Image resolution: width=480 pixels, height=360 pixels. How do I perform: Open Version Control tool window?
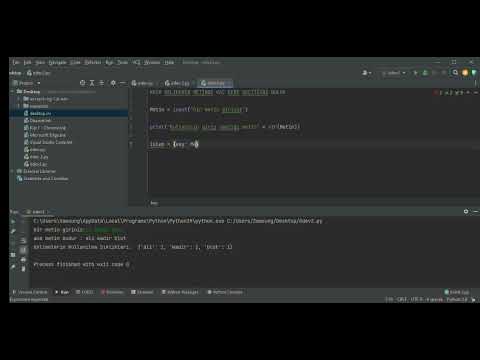[x=30, y=292]
